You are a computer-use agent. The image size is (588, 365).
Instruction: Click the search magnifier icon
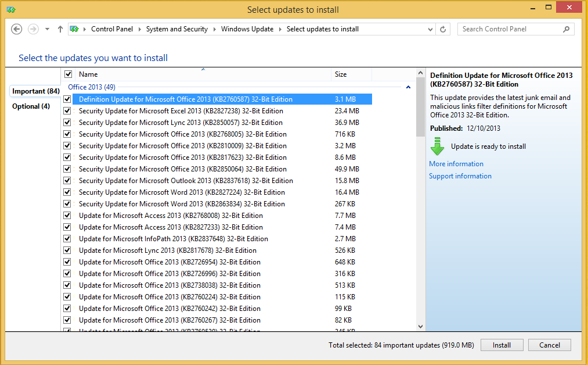pos(567,29)
